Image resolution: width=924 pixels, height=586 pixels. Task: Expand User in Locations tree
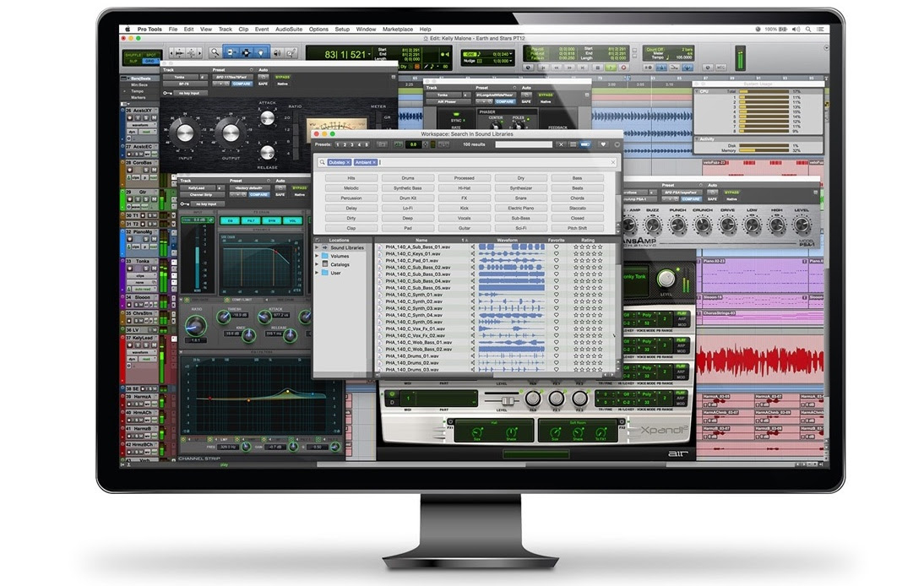tap(317, 273)
